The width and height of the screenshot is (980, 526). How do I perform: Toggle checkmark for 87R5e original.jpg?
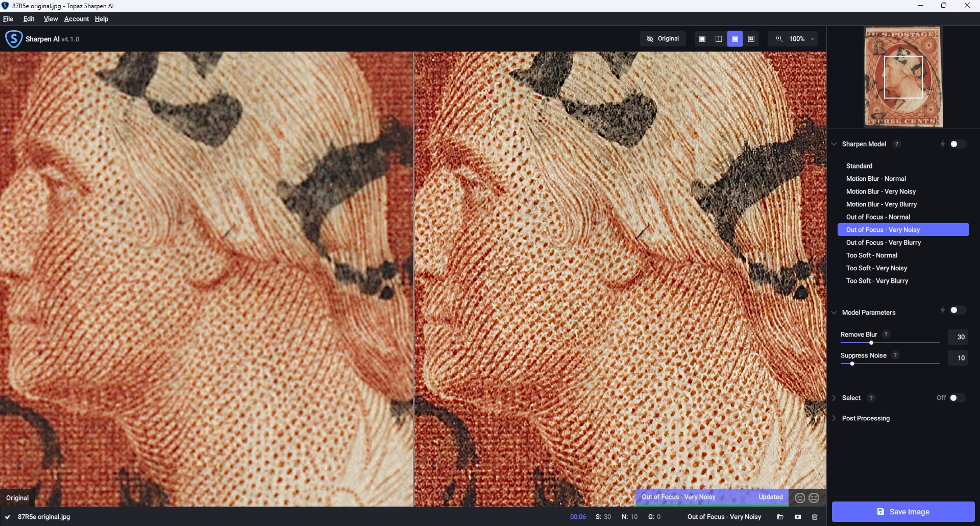tap(8, 517)
